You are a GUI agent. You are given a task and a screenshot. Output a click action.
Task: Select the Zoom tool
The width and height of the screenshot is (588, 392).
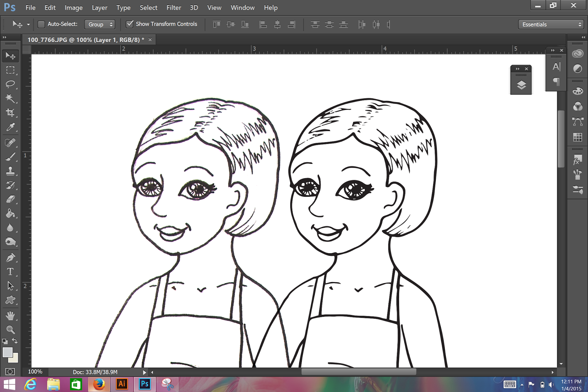click(10, 329)
